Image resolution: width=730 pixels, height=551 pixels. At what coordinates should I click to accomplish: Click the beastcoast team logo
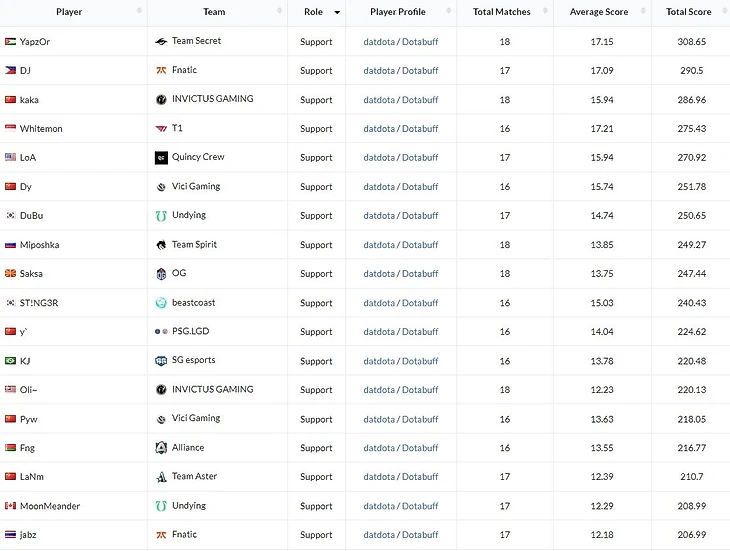click(x=161, y=302)
